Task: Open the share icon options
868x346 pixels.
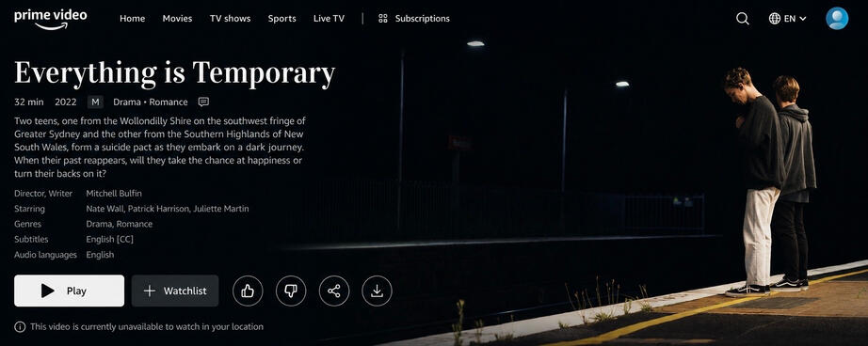Action: point(334,291)
